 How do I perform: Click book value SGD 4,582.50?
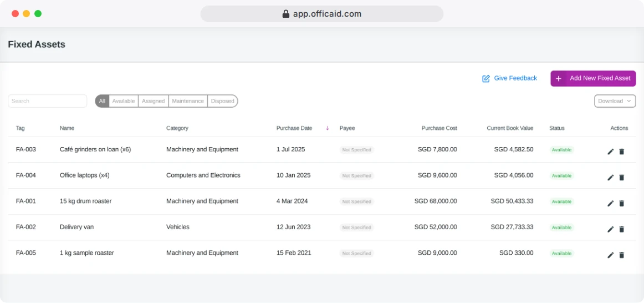[x=514, y=149]
